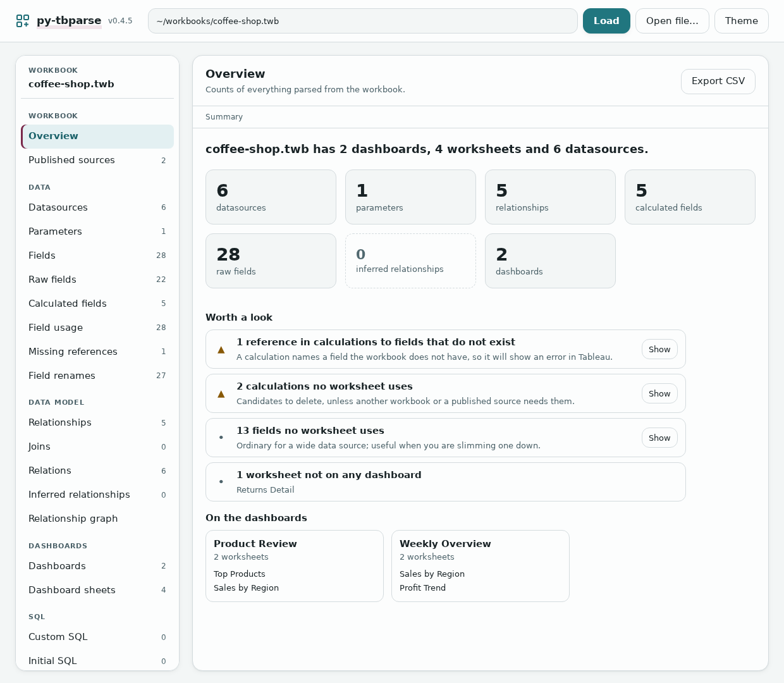Click the 28 raw fields summary card
784x683 pixels.
pyautogui.click(x=271, y=261)
